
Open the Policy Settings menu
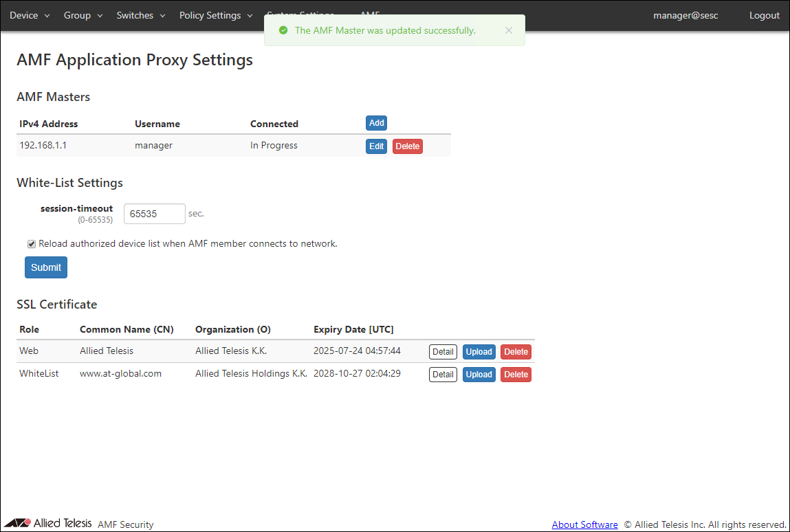pos(215,15)
